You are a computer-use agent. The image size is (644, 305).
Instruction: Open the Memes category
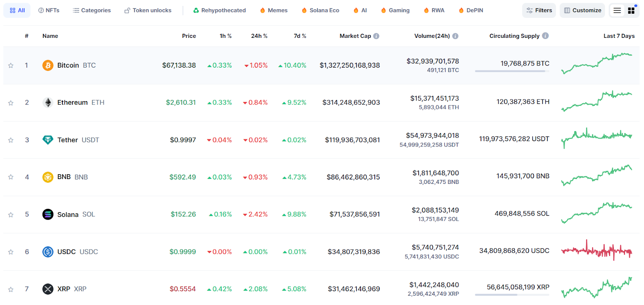point(274,10)
